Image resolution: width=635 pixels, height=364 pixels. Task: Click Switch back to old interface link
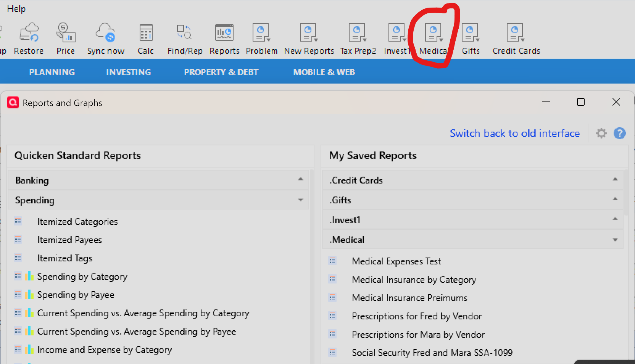coord(515,134)
